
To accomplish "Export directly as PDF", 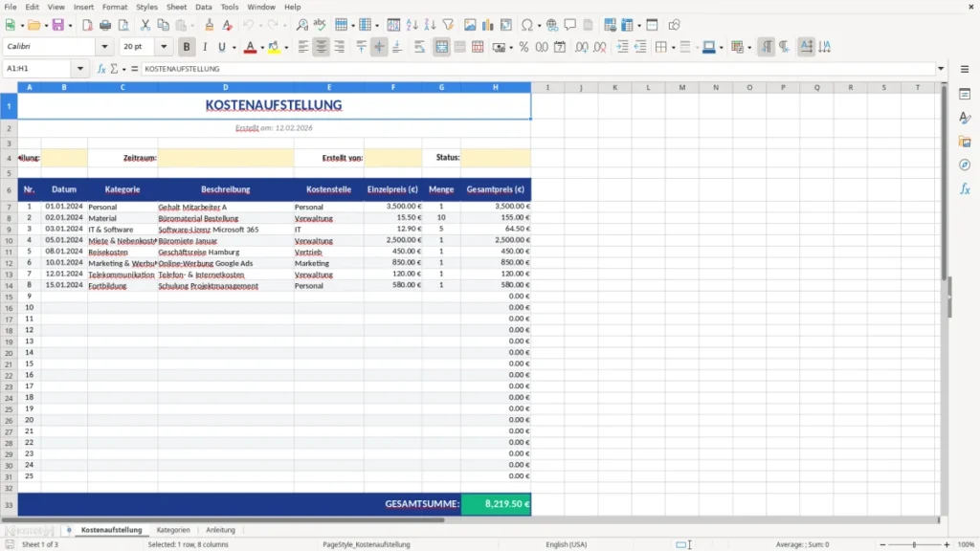I will tap(87, 25).
